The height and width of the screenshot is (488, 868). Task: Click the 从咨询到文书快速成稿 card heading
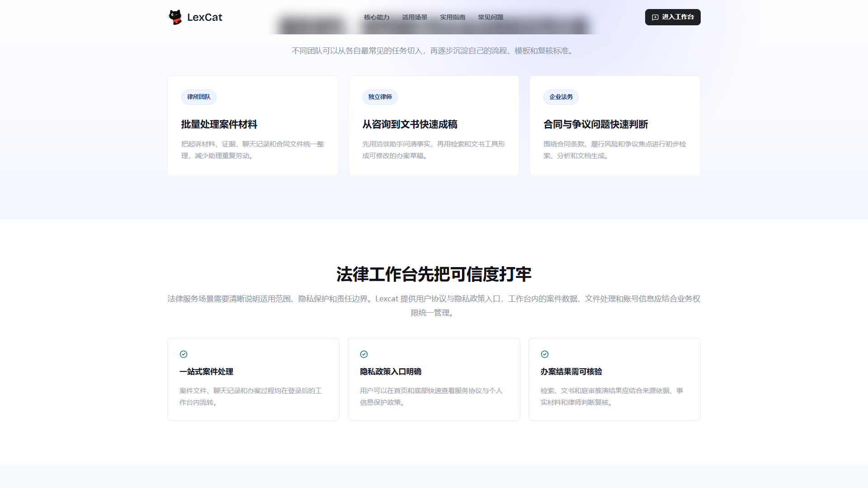click(410, 124)
